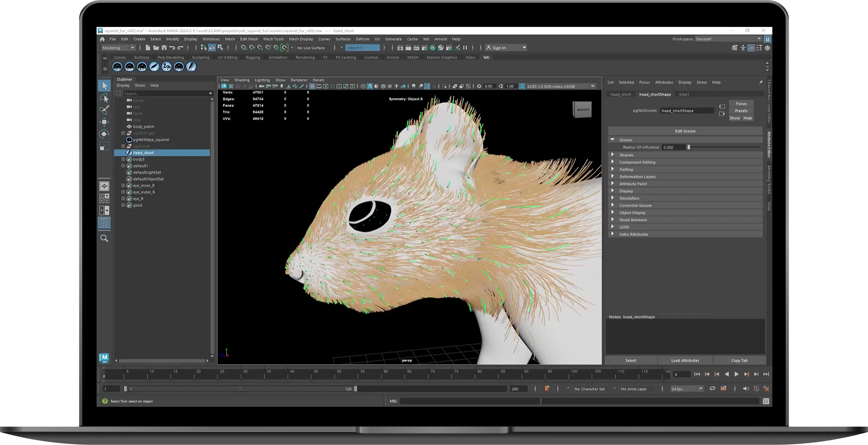This screenshot has width=868, height=445.
Task: Mute audio with the speaker icon
Action: (745, 388)
